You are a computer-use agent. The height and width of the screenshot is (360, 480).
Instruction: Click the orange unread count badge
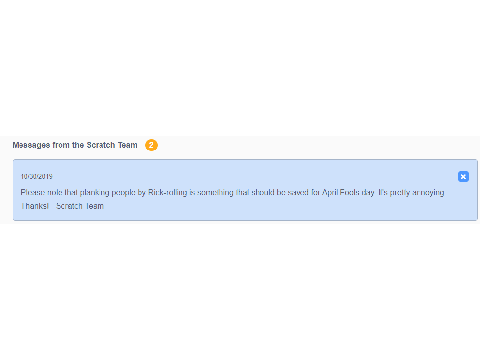[x=151, y=145]
